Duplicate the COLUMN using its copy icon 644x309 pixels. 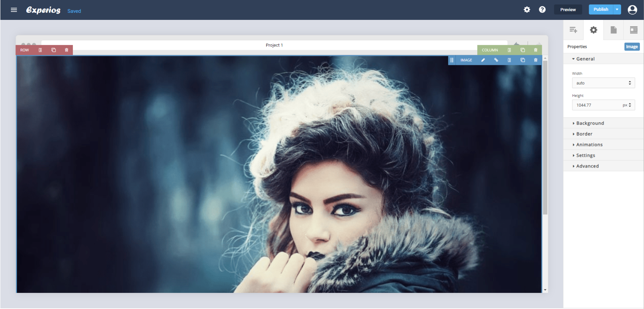click(x=522, y=50)
